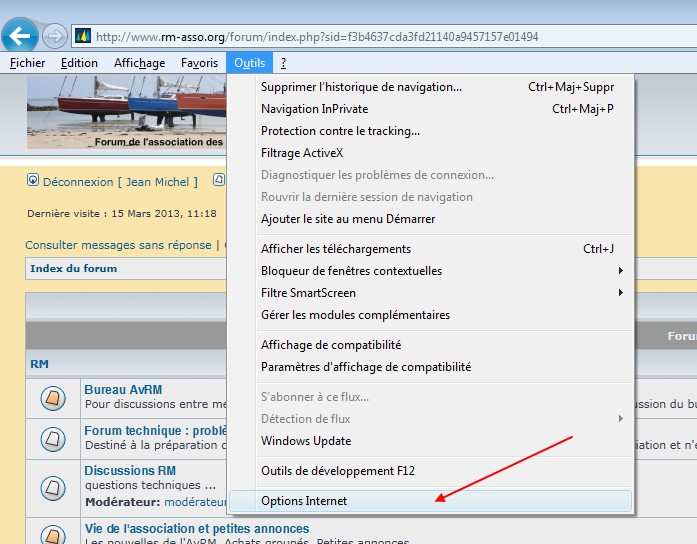Click the modérateur link
This screenshot has width=697, height=544.
(x=196, y=502)
